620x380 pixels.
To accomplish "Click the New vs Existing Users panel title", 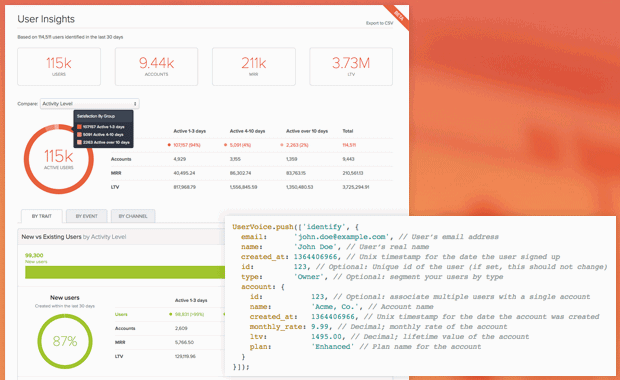I will (74, 237).
